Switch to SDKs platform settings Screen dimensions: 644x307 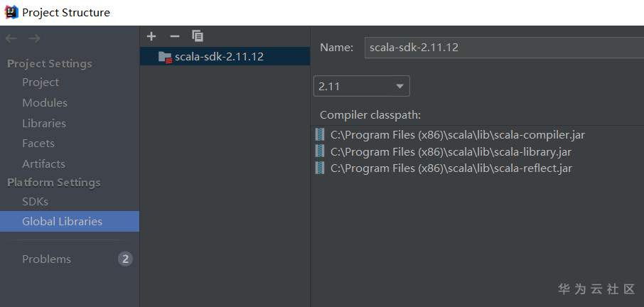[x=35, y=202]
